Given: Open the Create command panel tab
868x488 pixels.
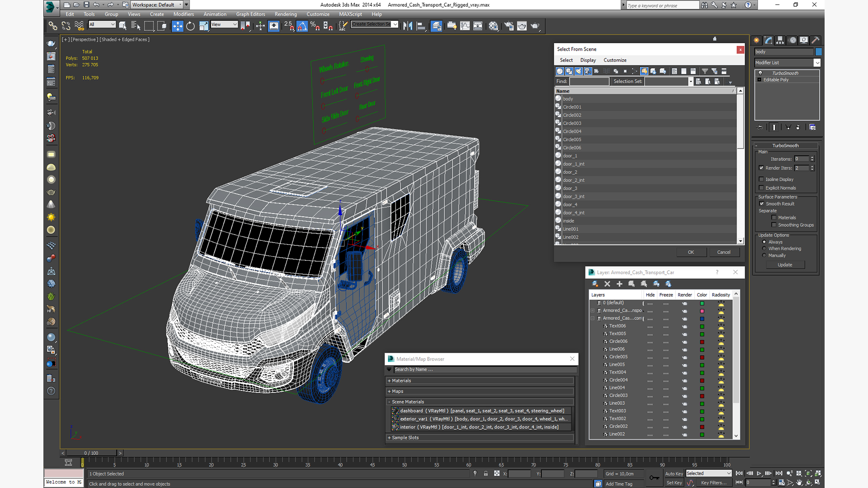Looking at the screenshot, I should 756,40.
